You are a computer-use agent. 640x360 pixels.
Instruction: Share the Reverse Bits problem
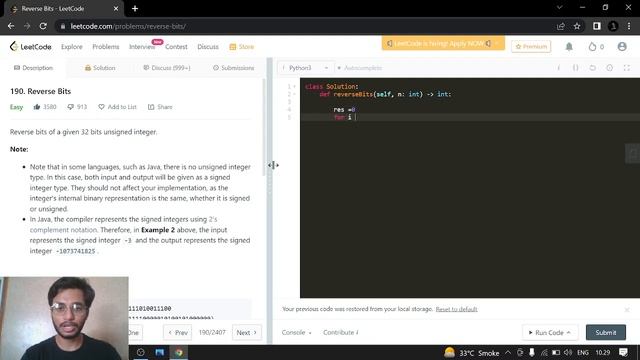[160, 107]
